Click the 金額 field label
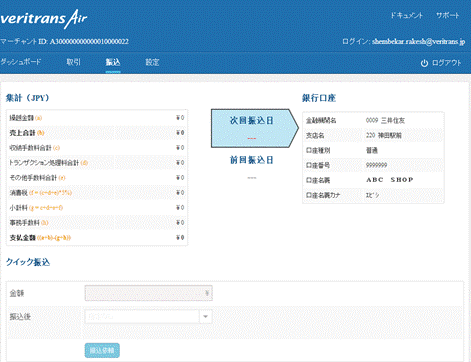Viewport: 471px width, 362px height. click(17, 293)
